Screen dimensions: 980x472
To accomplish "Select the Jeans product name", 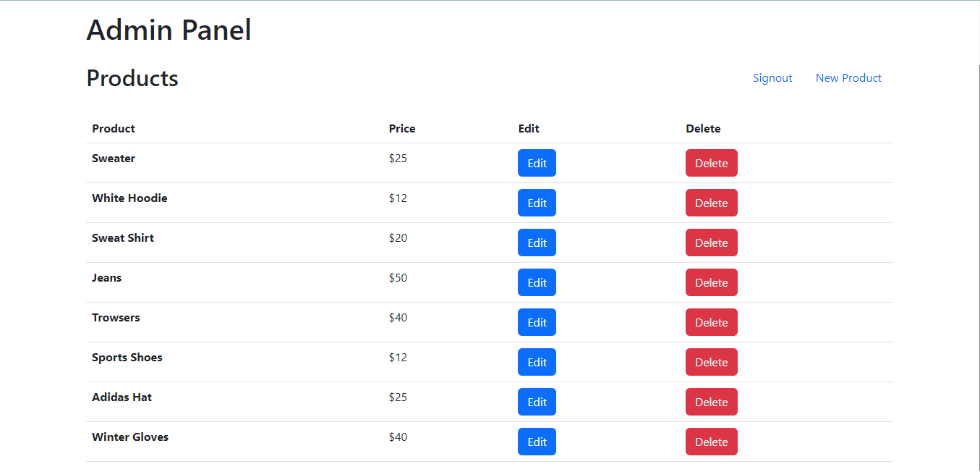I will pos(107,278).
